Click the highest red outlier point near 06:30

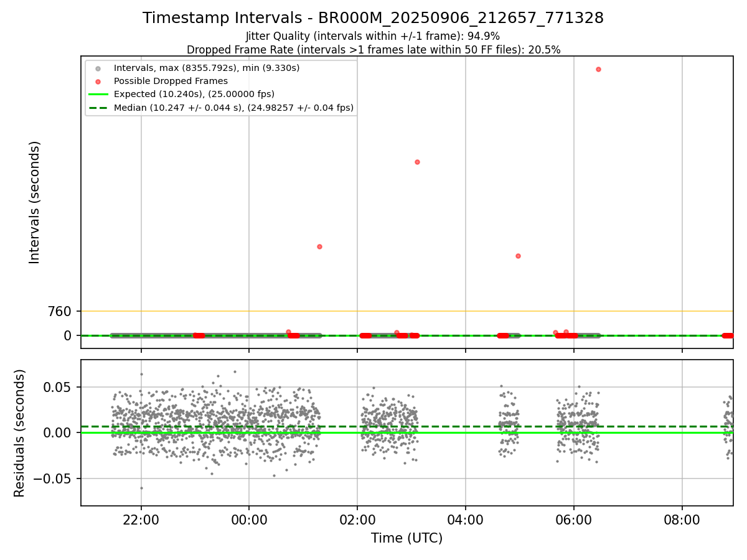coord(598,69)
